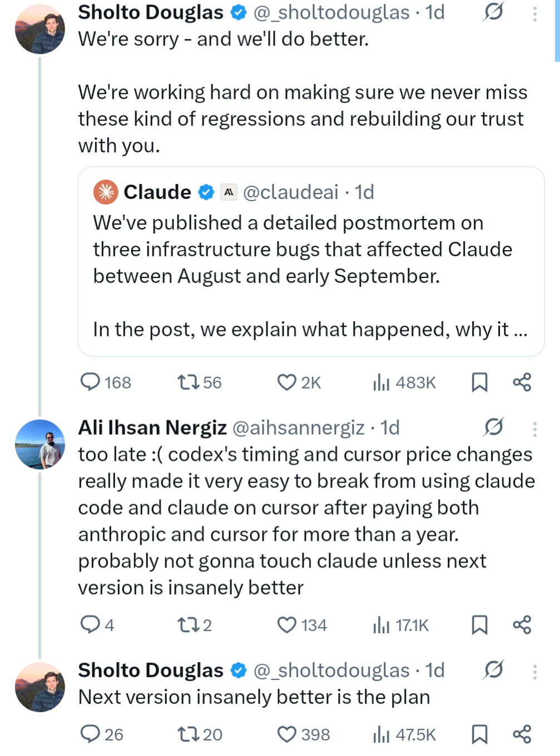Image resolution: width=560 pixels, height=756 pixels.
Task: Like Ali Ihsan Nergiz's reply
Action: coord(287,625)
